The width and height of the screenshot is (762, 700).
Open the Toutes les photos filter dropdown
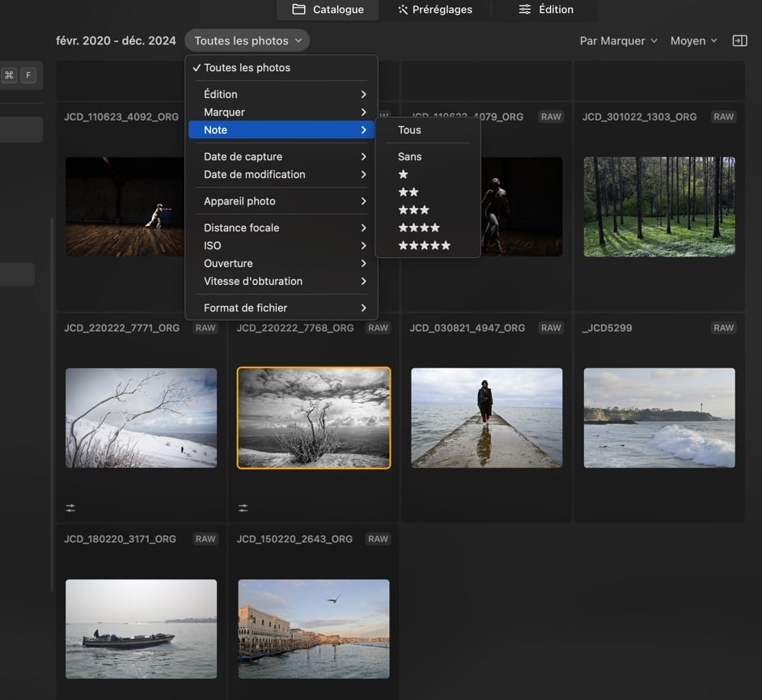(247, 40)
